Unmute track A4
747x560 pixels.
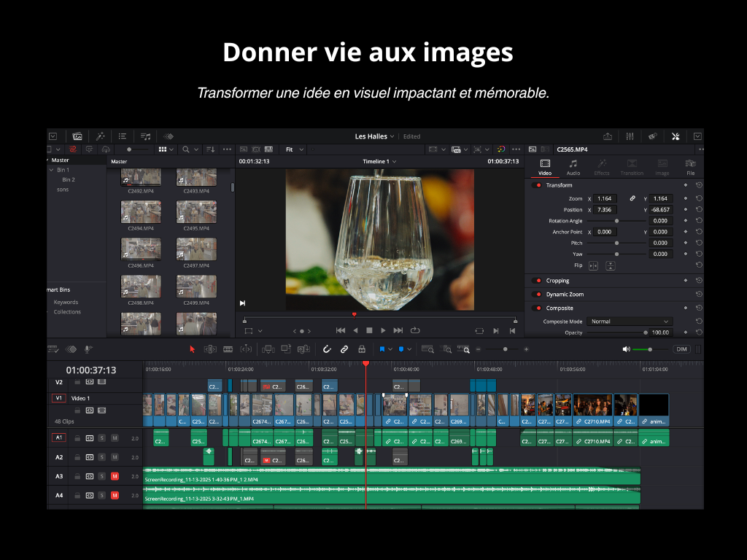click(x=115, y=495)
